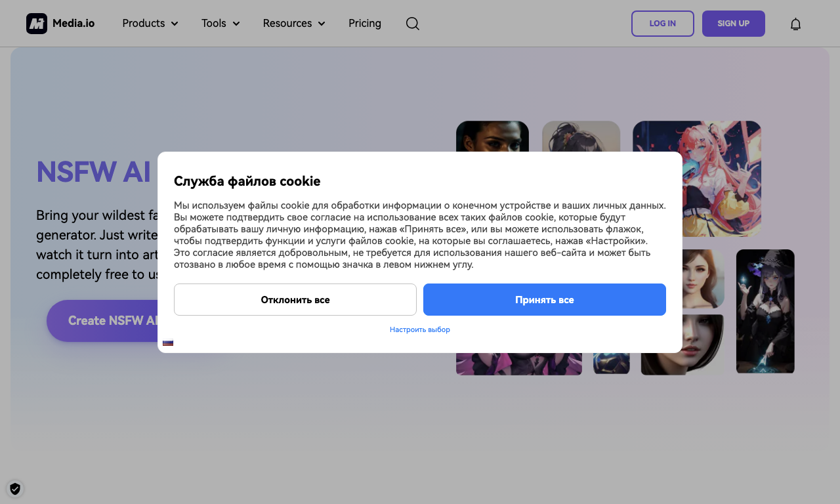Click the Russian flag language icon
The image size is (840, 504).
pyautogui.click(x=168, y=342)
